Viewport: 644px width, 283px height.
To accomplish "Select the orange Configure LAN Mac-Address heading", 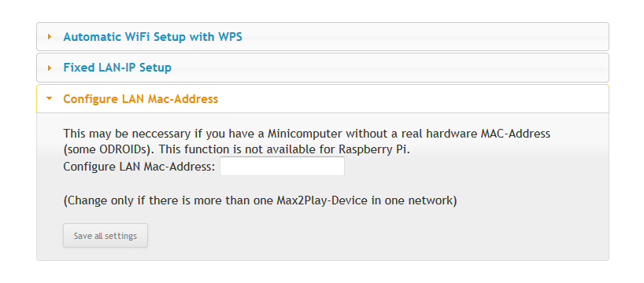I will pos(140,99).
